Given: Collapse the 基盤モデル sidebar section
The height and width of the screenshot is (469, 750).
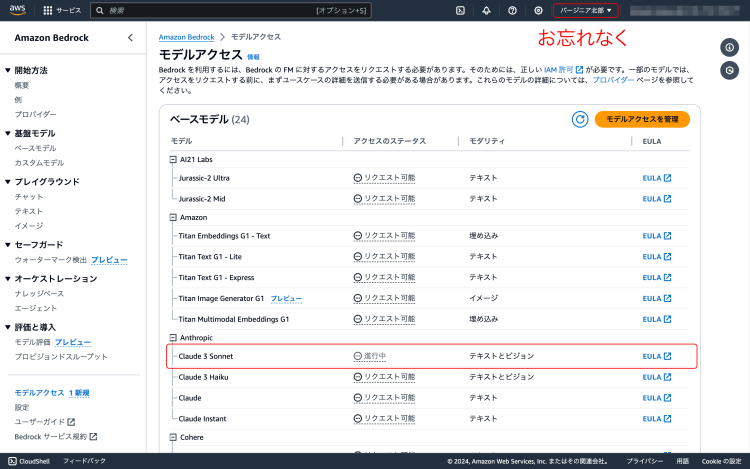Looking at the screenshot, I should click(x=8, y=133).
